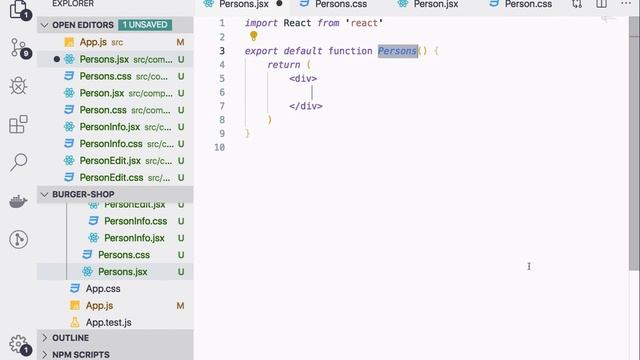The width and height of the screenshot is (640, 360).
Task: Click the 'react' string on line 1
Action: pos(364,23)
